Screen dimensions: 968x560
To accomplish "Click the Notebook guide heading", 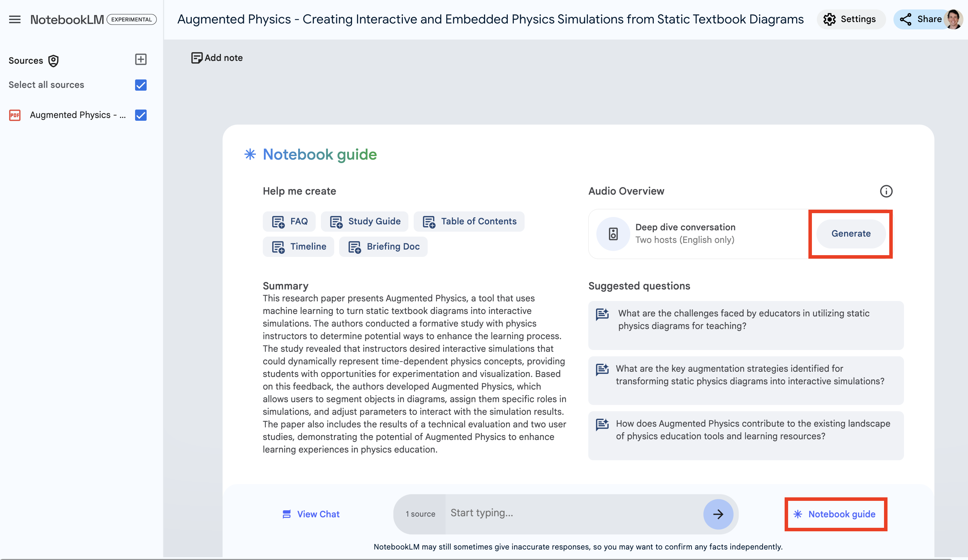I will point(320,154).
